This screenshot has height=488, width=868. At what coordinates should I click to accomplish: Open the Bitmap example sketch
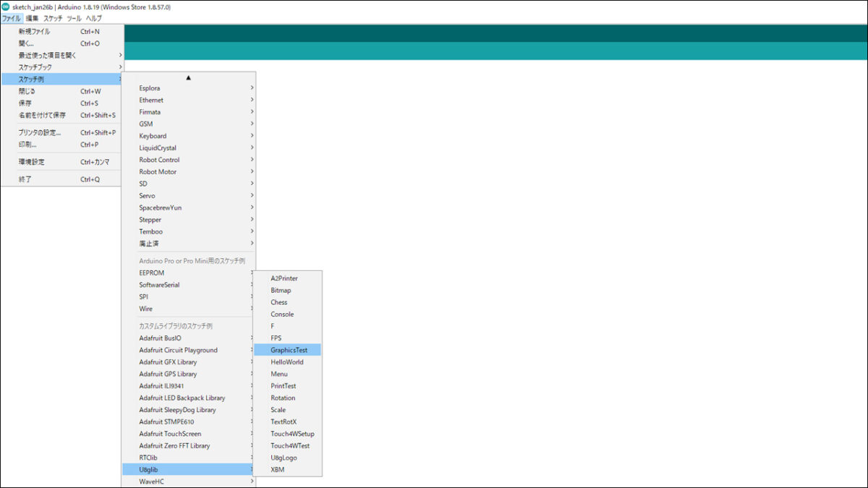pos(281,291)
